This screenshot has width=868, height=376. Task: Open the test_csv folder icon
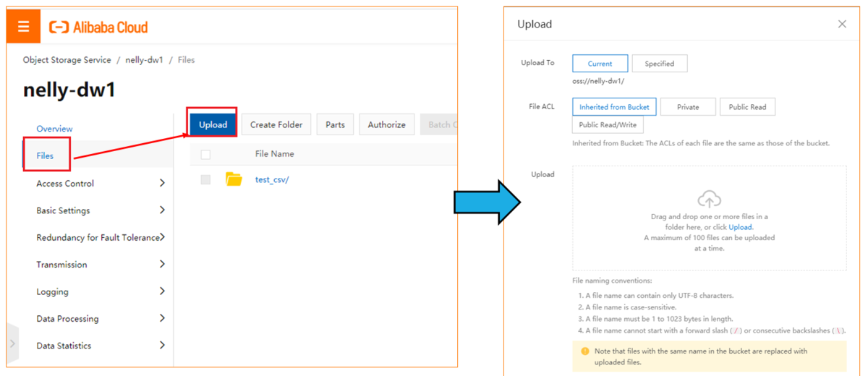click(x=234, y=179)
